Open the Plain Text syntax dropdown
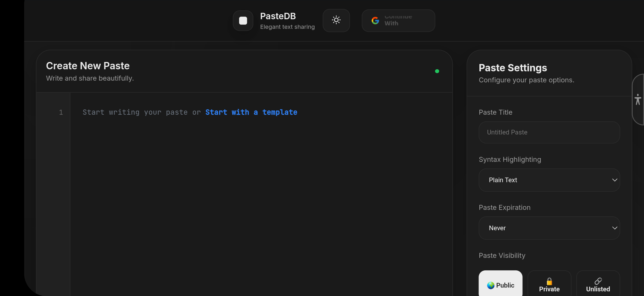Image resolution: width=644 pixels, height=296 pixels. pyautogui.click(x=549, y=180)
